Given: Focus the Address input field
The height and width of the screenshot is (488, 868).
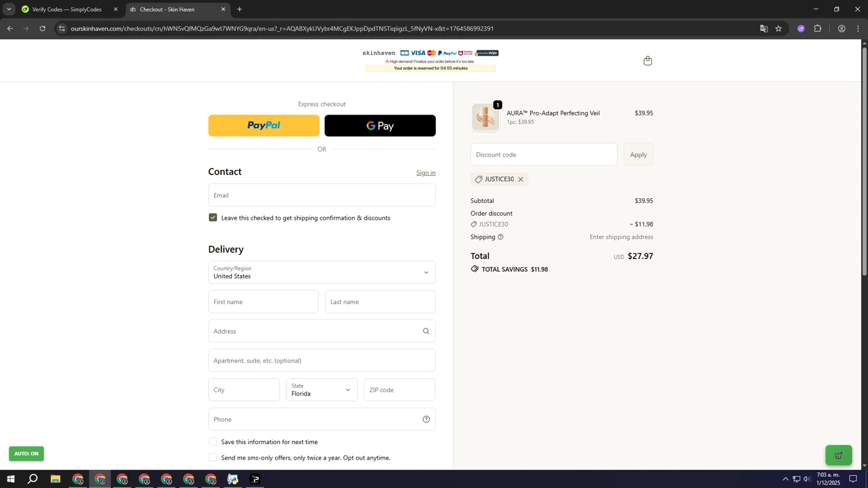Looking at the screenshot, I should tap(322, 331).
